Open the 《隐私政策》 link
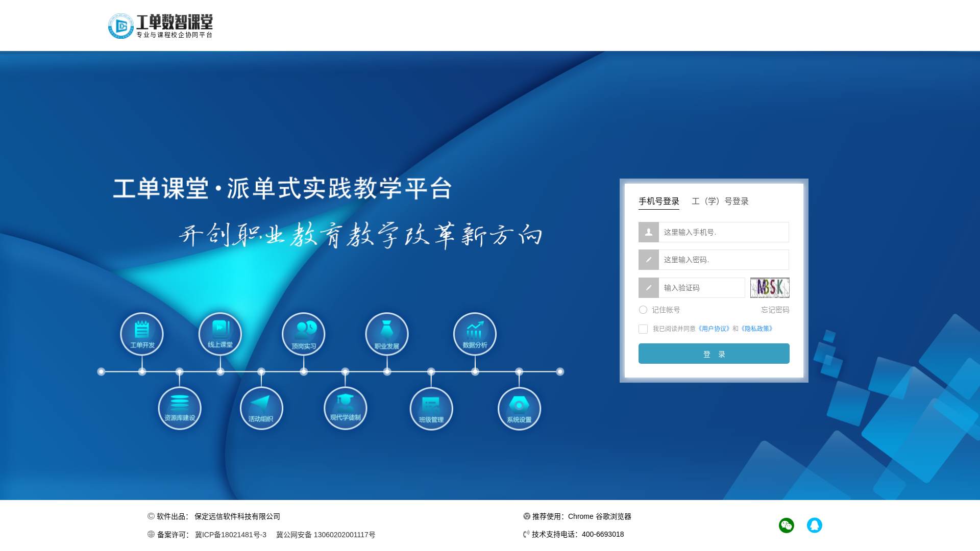The image size is (980, 551). click(x=757, y=329)
